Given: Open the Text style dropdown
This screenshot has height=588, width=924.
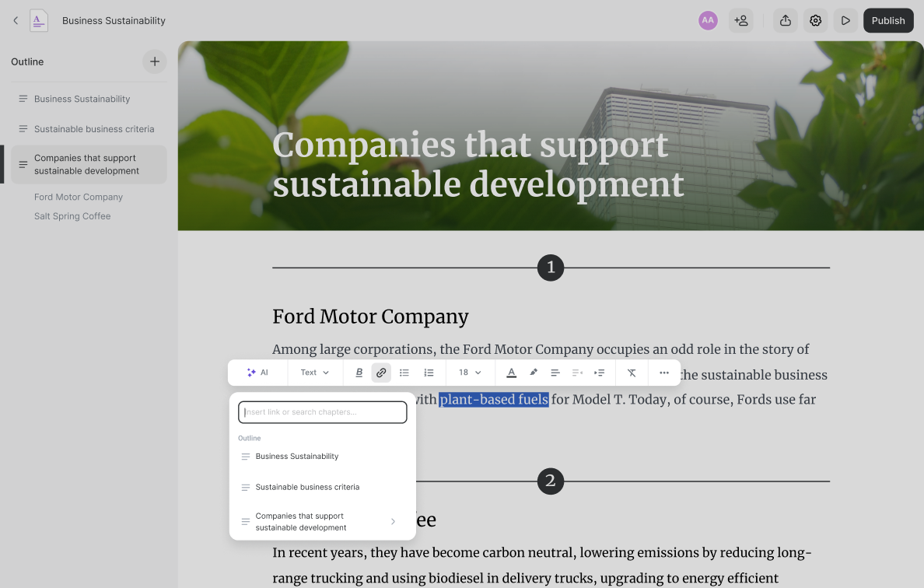Looking at the screenshot, I should click(x=314, y=373).
